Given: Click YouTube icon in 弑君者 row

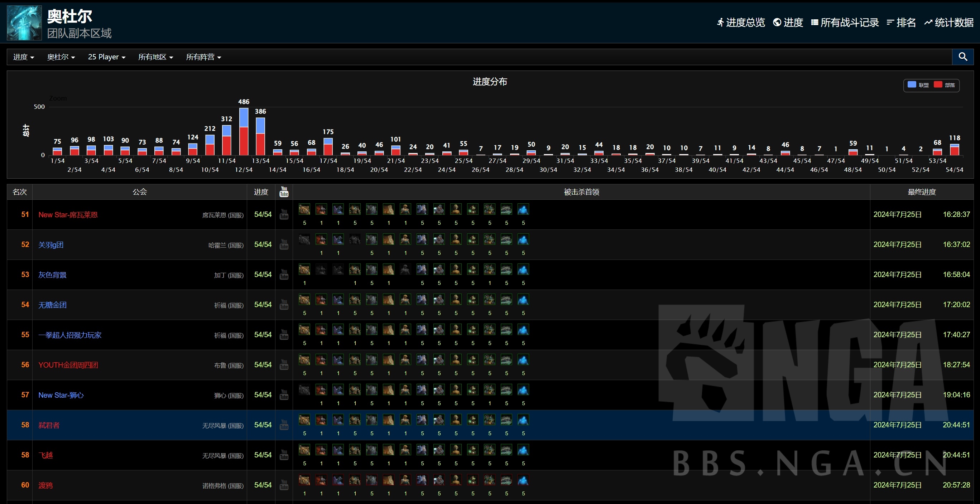Looking at the screenshot, I should point(284,425).
